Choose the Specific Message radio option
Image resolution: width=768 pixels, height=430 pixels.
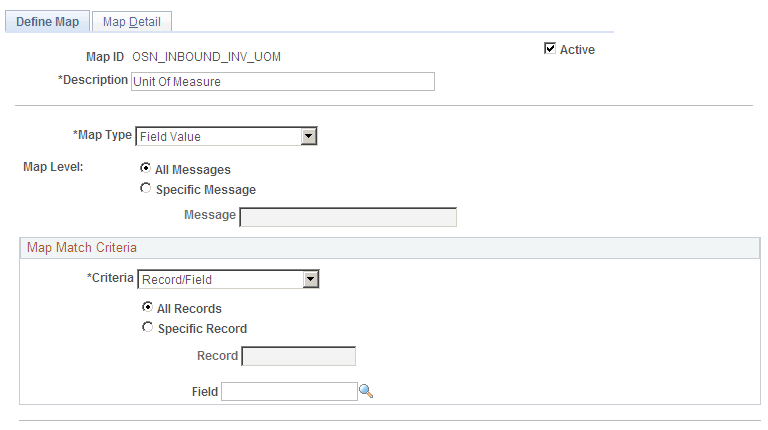coord(146,188)
